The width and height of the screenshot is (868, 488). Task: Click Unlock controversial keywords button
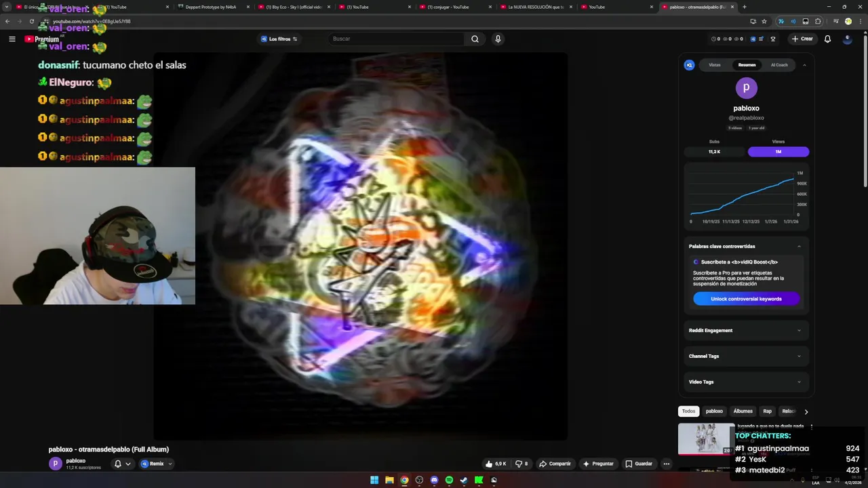[746, 299]
